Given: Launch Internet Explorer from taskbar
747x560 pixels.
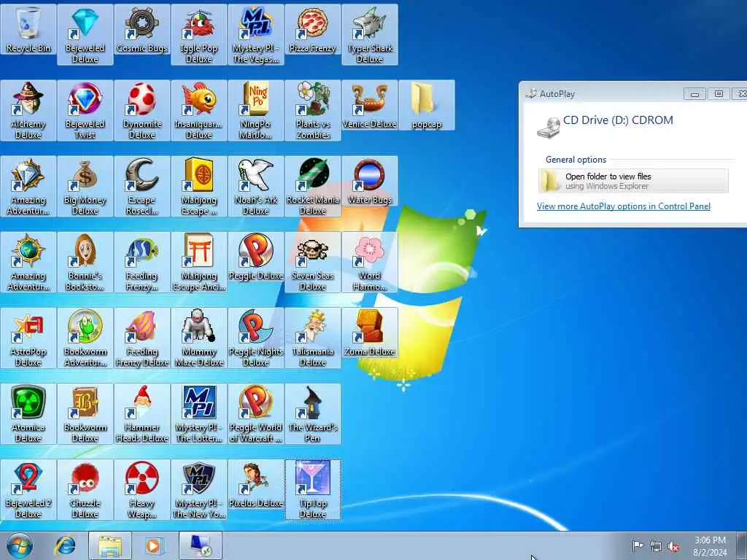Looking at the screenshot, I should [65, 545].
